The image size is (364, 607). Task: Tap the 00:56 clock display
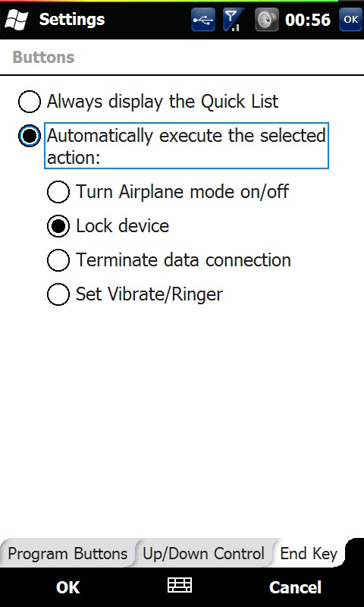coord(308,20)
